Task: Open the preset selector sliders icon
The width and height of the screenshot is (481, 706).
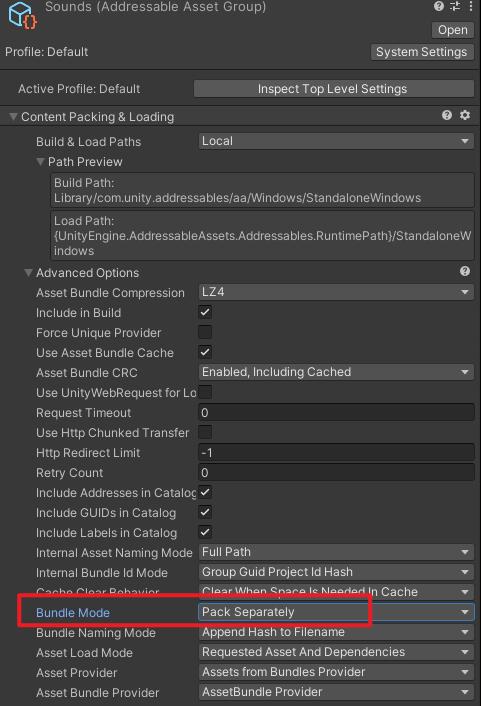Action: (455, 6)
